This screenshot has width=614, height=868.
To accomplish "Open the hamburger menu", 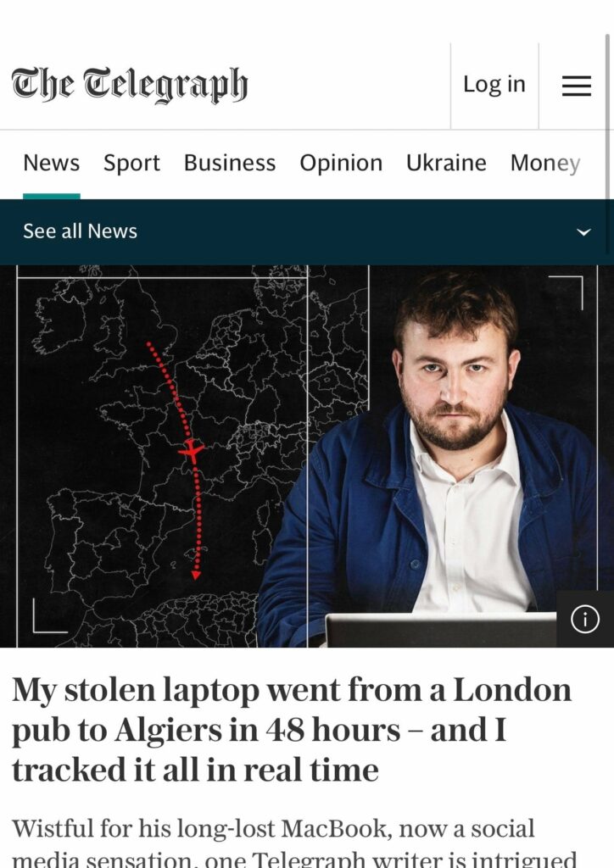I will pos(577,86).
